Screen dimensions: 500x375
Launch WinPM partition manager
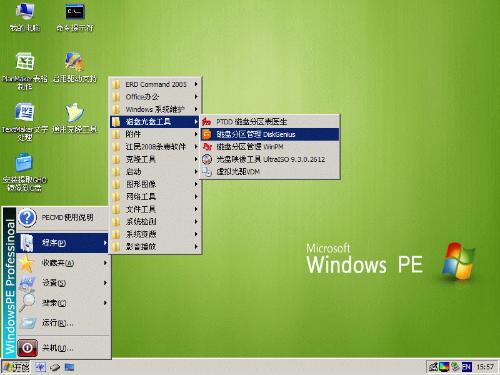(270, 147)
